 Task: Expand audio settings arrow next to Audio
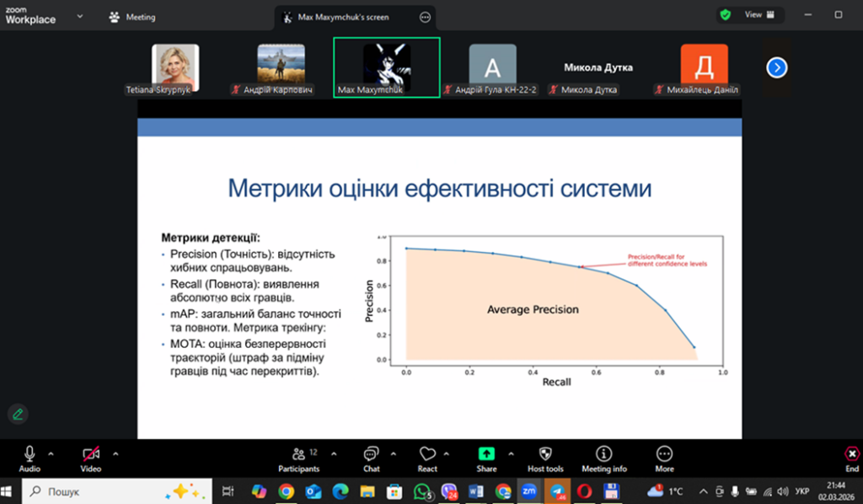51,453
